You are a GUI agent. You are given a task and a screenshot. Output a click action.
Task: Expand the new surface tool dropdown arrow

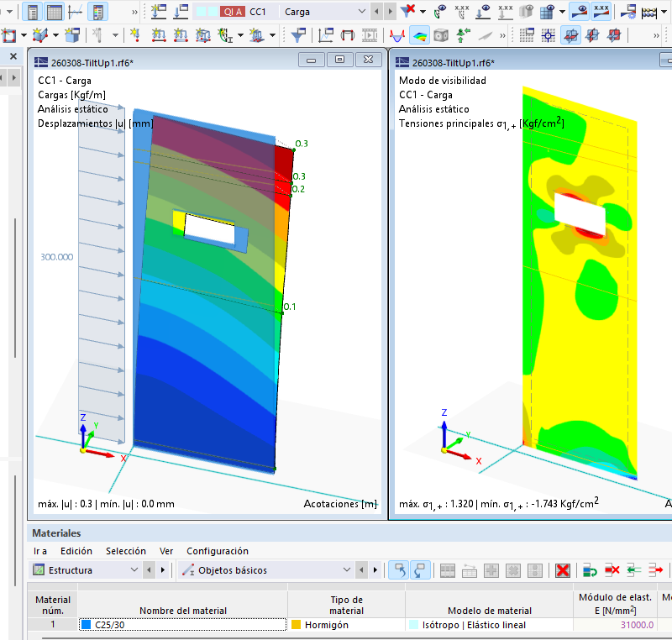click(24, 35)
